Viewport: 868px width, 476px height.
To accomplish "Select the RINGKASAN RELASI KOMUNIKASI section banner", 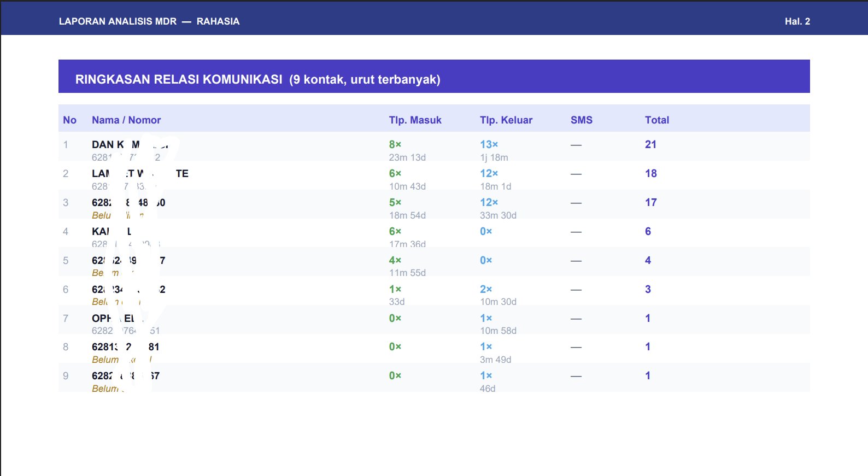I will click(257, 79).
